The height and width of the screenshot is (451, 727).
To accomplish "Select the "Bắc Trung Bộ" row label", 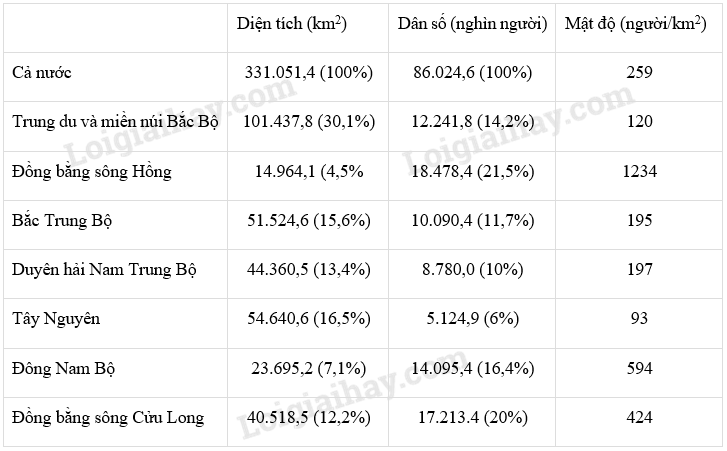I will click(62, 221).
